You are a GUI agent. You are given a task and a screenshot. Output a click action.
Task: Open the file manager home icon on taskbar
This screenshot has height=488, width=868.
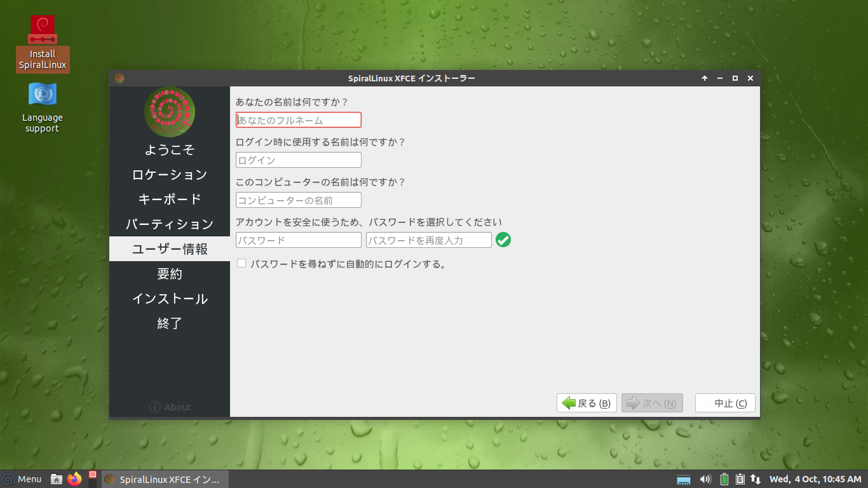click(57, 479)
